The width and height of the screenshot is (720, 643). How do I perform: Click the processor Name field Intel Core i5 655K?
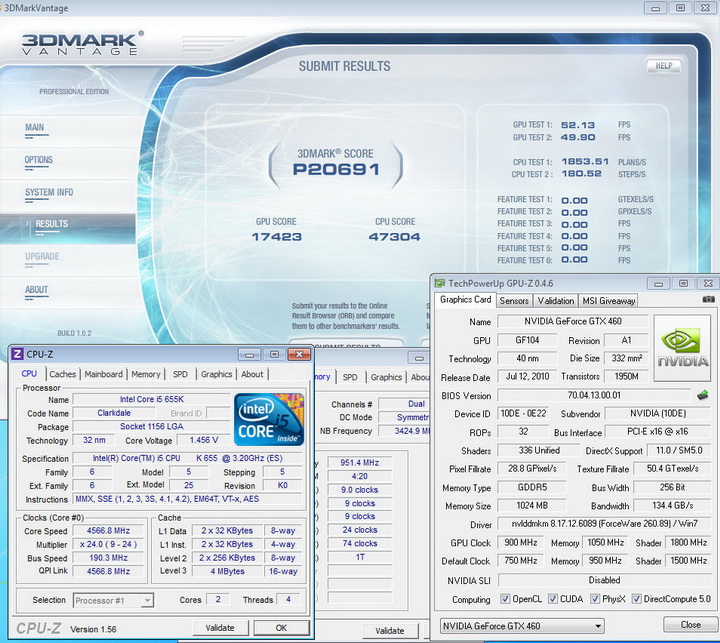click(152, 400)
